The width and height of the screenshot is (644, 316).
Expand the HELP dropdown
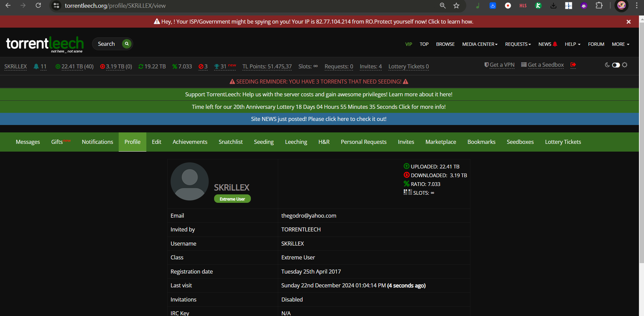[573, 44]
